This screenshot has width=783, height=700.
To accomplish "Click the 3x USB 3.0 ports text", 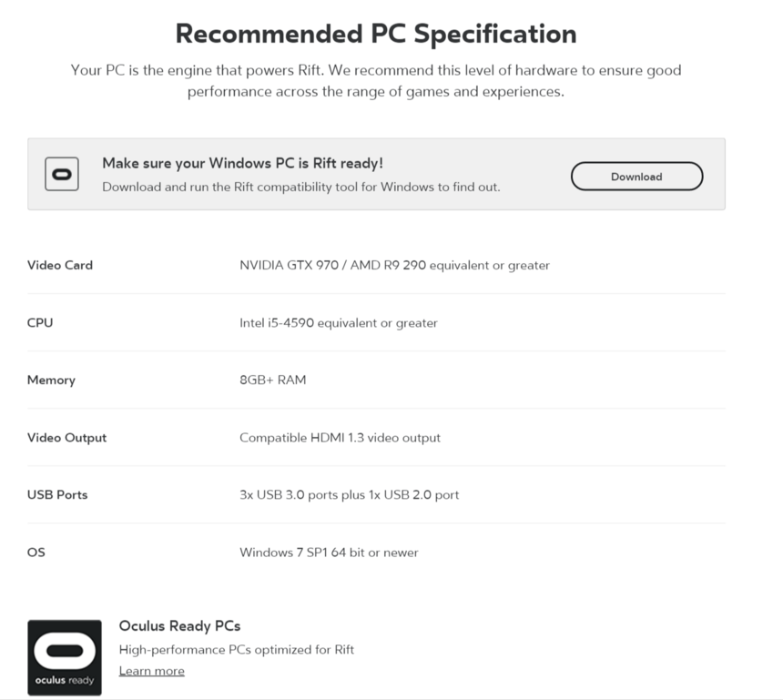I will coord(349,494).
